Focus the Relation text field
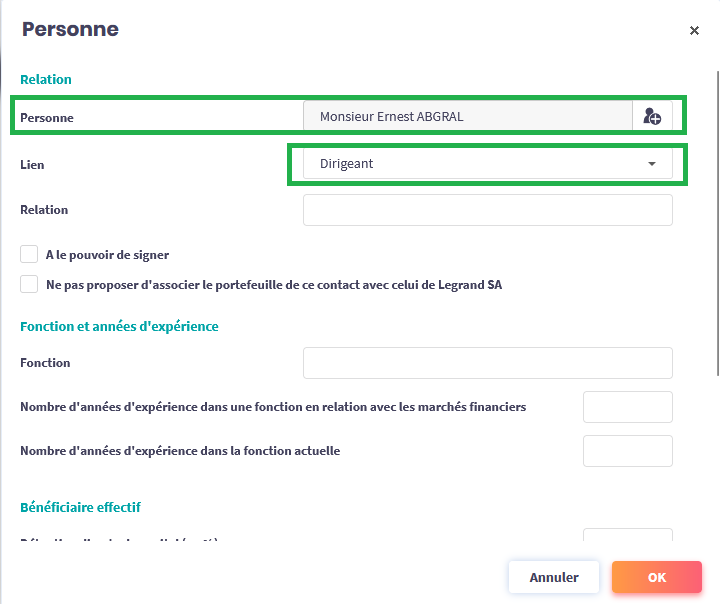720x604 pixels. [487, 210]
